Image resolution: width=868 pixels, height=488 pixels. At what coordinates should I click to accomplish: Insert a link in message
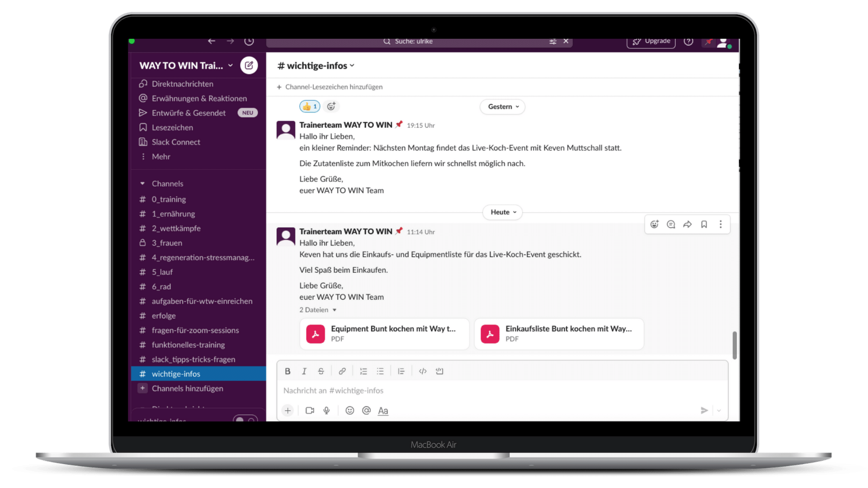click(342, 371)
